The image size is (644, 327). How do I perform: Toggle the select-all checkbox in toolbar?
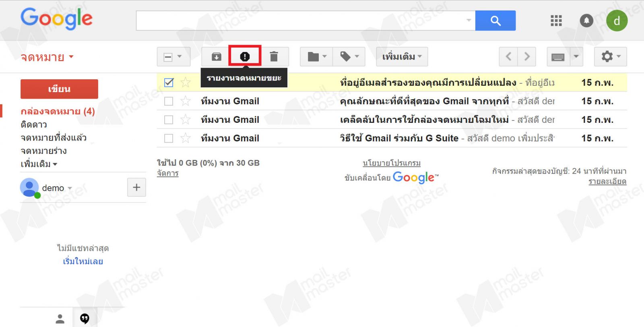168,57
